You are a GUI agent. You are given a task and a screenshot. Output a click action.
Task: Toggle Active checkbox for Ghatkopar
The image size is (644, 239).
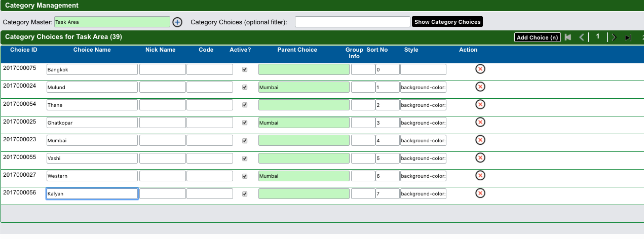[245, 123]
